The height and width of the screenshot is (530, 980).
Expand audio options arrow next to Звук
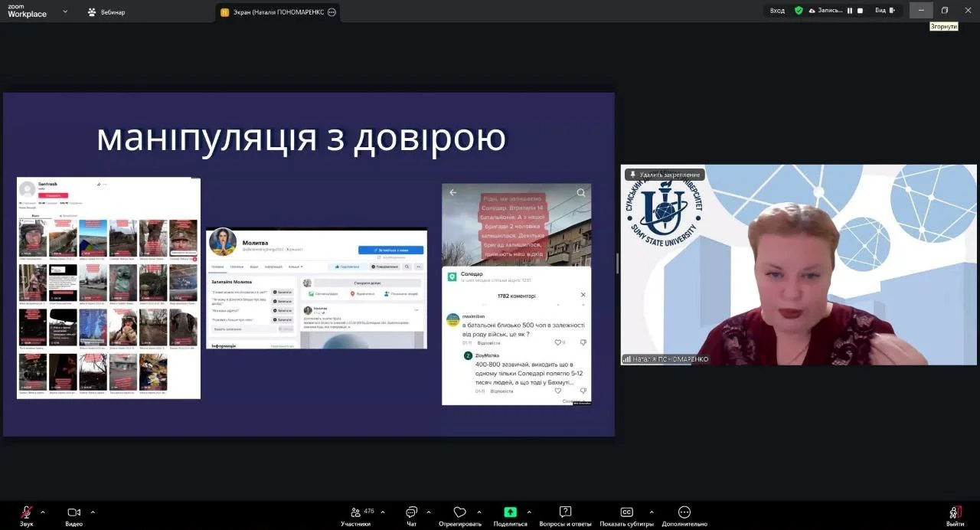[x=43, y=512]
